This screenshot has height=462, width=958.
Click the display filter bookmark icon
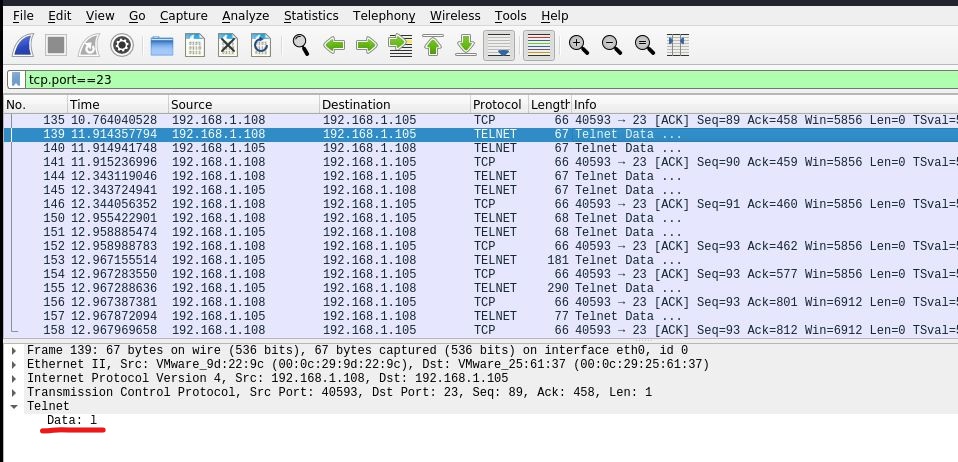click(16, 79)
